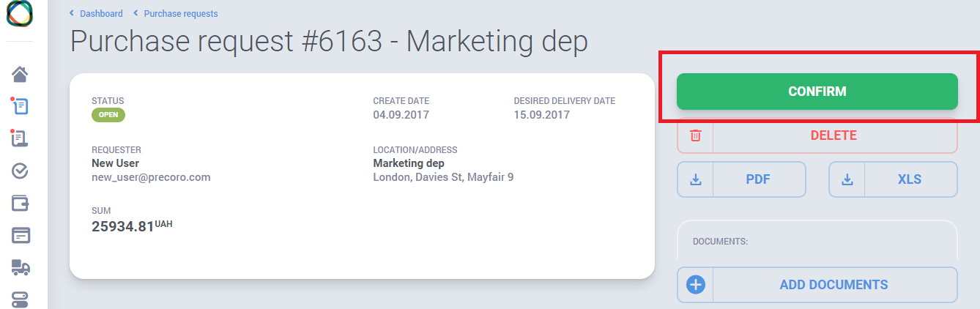This screenshot has width=980, height=309.
Task: Open the card icon in the sidebar
Action: point(21,235)
